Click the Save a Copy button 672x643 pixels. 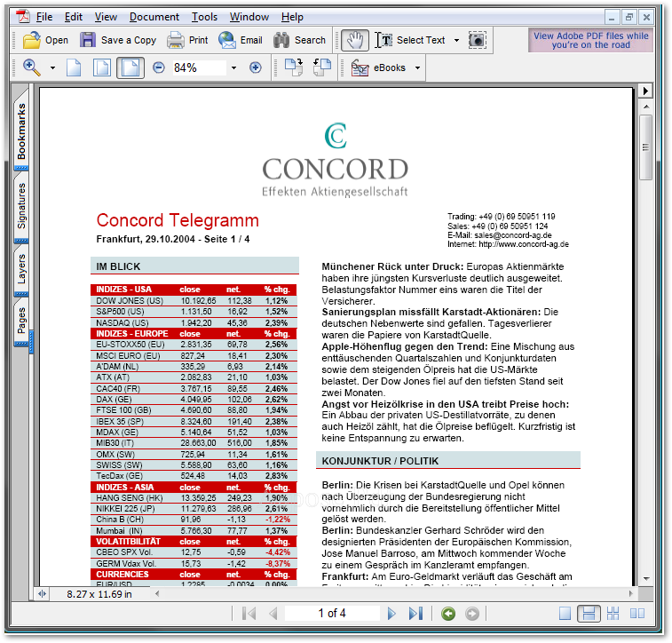coord(118,40)
